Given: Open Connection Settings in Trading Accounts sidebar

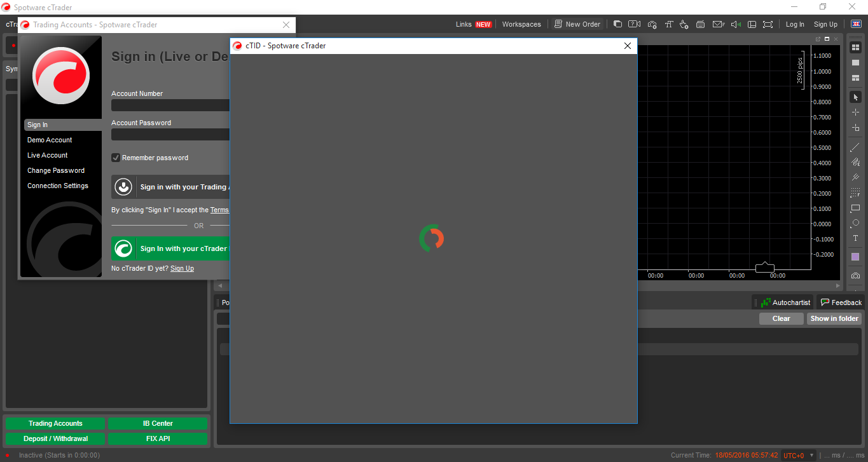Looking at the screenshot, I should pos(58,186).
